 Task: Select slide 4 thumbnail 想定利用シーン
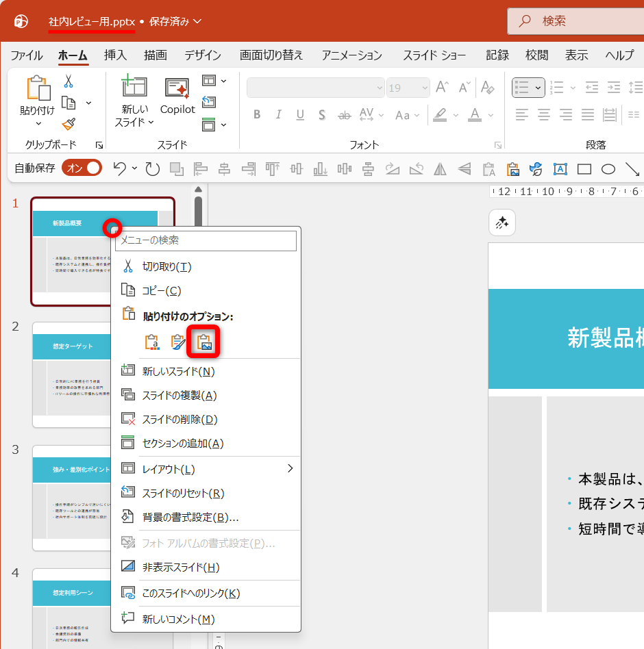[72, 609]
